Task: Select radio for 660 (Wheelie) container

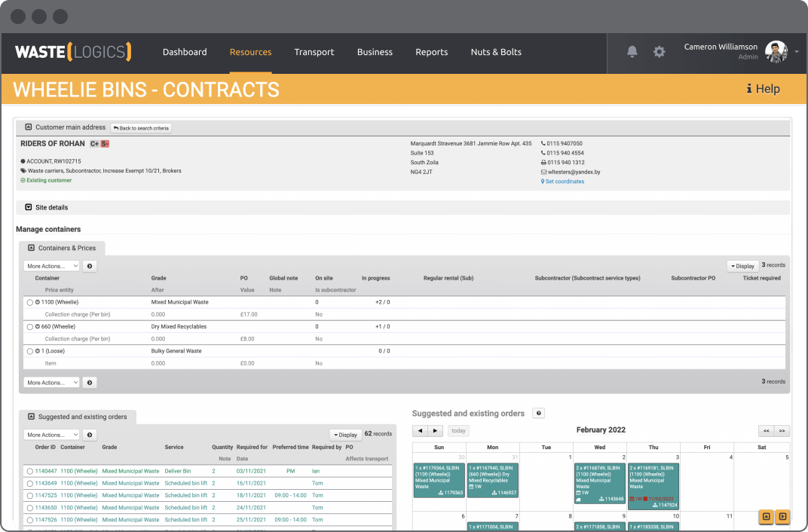Action: click(x=30, y=327)
